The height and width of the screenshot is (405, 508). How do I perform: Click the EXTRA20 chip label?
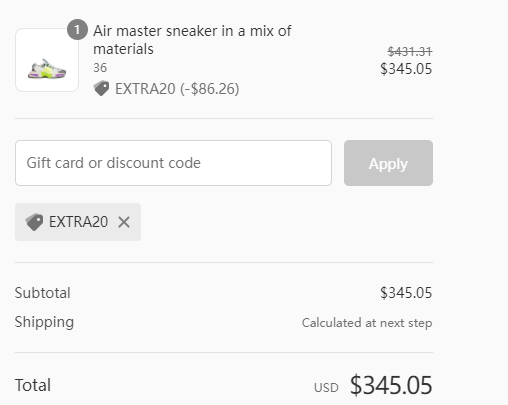pos(78,222)
